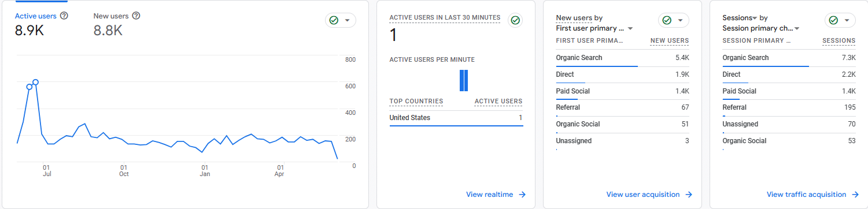Image resolution: width=868 pixels, height=209 pixels.
Task: Click help icon next to Active users
Action: 64,16
